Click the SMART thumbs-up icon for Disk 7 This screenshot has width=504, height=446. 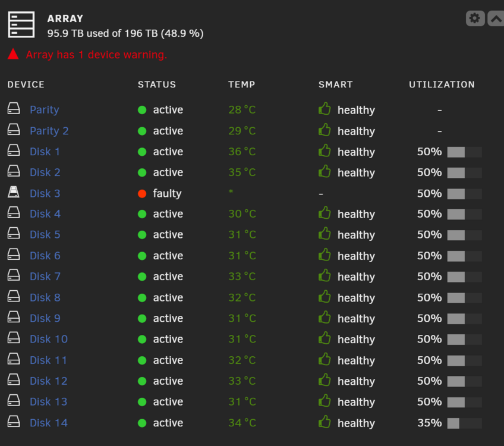[x=325, y=275]
